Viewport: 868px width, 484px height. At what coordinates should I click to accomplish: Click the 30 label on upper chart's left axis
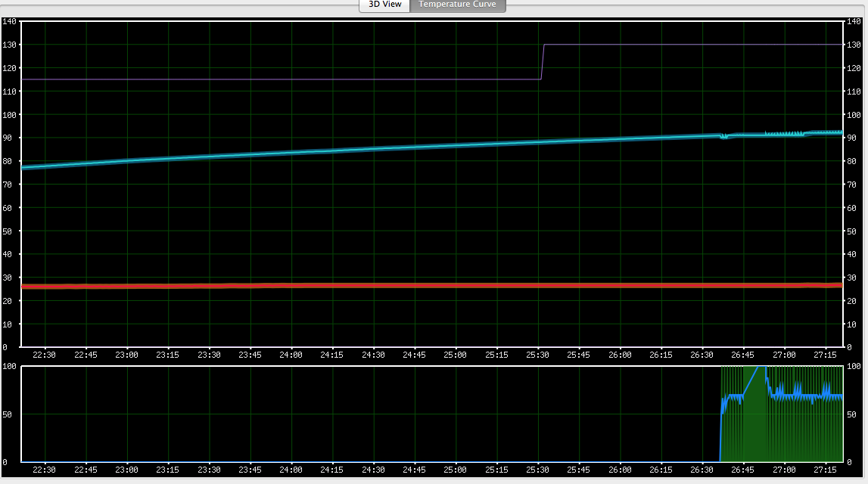click(11, 278)
